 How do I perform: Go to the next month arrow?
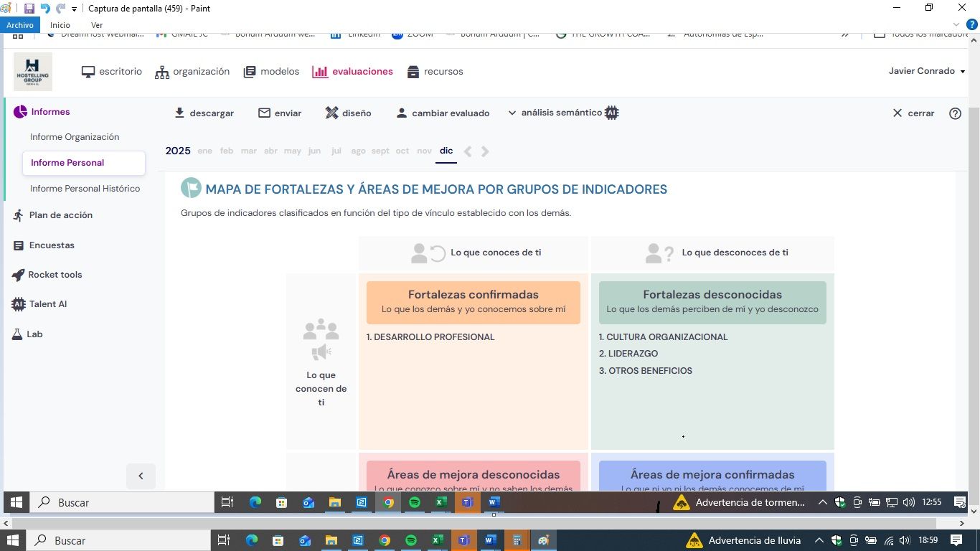486,151
